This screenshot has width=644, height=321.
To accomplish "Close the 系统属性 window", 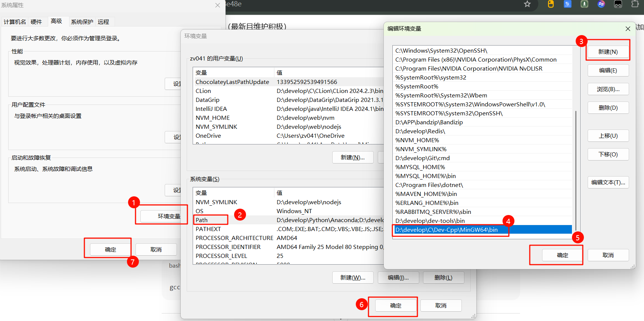I will (218, 5).
